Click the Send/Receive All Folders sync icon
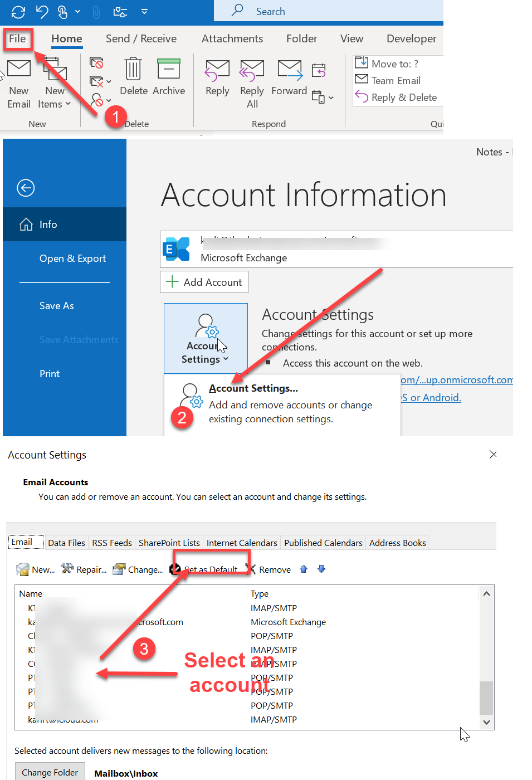532x780 pixels. [18, 11]
